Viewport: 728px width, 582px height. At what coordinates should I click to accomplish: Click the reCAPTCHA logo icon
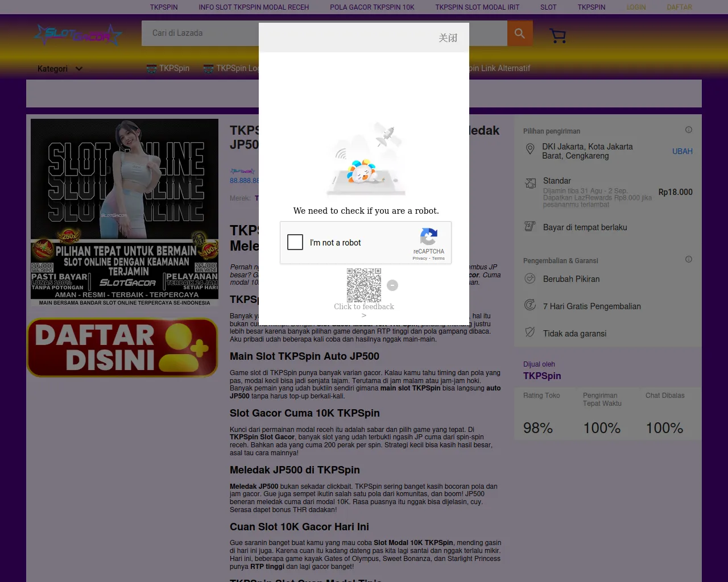(x=429, y=236)
